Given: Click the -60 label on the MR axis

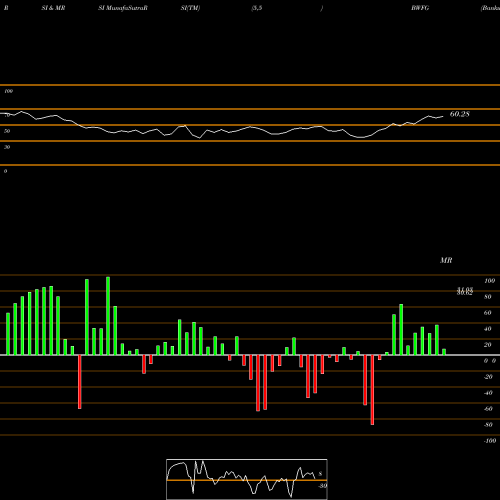Looking at the screenshot, I should (488, 409).
